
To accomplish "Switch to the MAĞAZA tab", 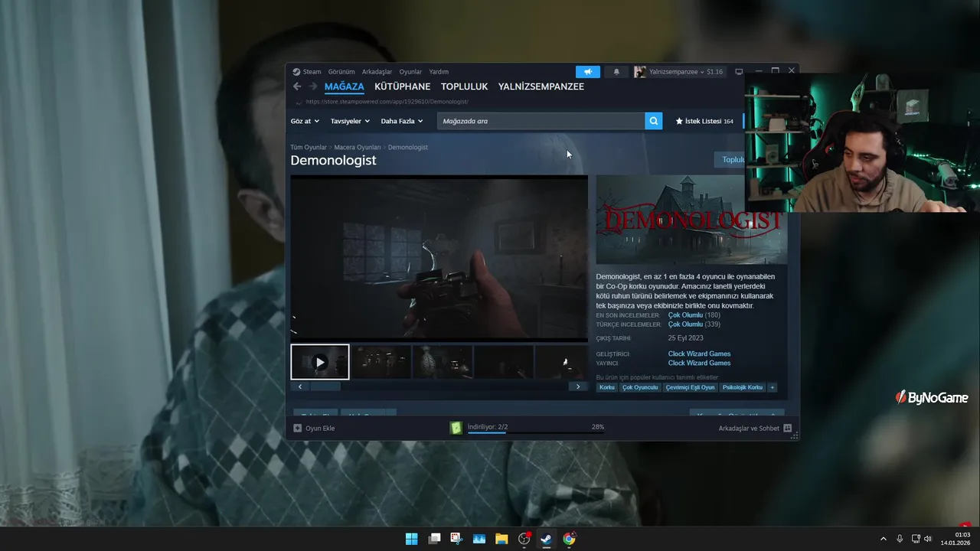I will [x=345, y=86].
